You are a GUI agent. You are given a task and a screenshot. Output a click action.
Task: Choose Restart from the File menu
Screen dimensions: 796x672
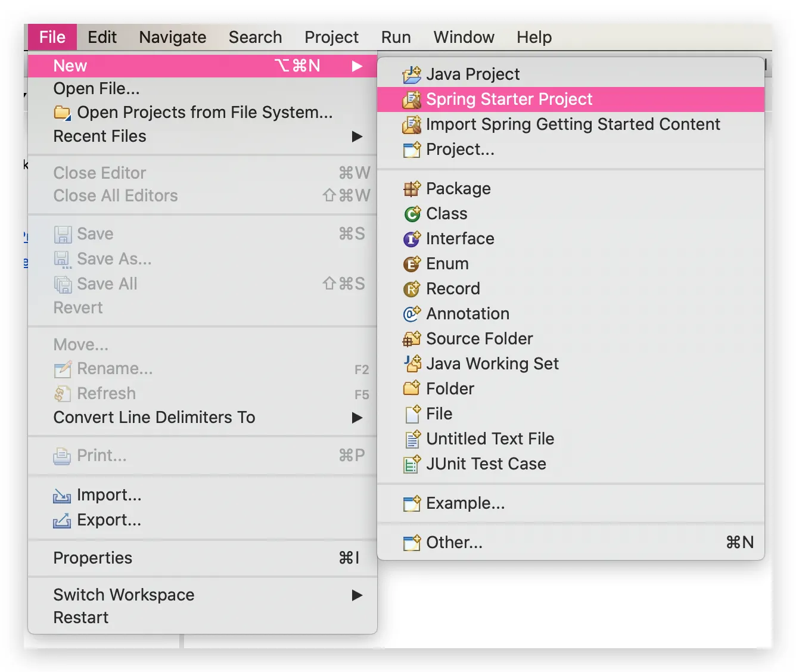click(x=203, y=618)
